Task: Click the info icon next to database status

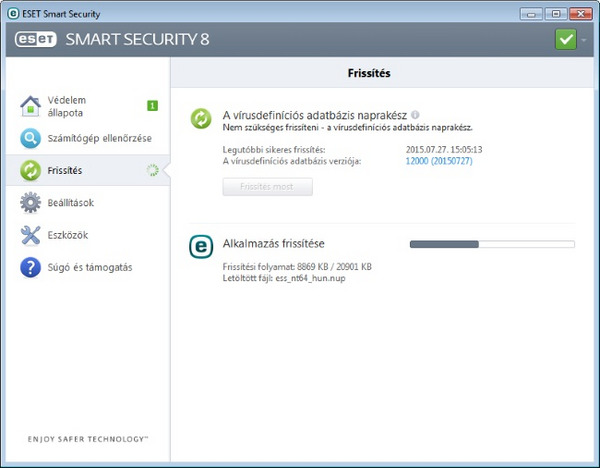Action: click(415, 115)
